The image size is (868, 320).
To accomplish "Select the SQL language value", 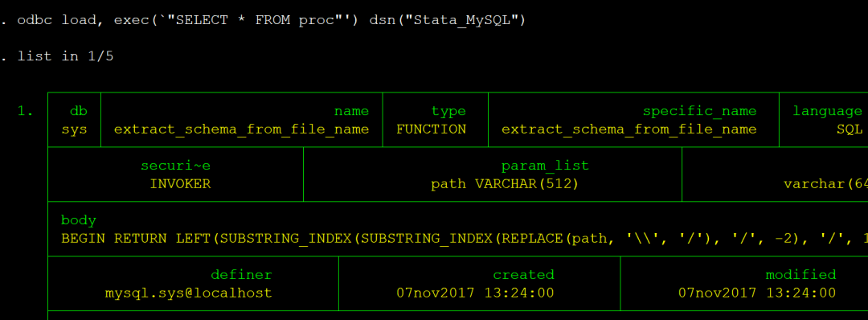I will (x=850, y=129).
